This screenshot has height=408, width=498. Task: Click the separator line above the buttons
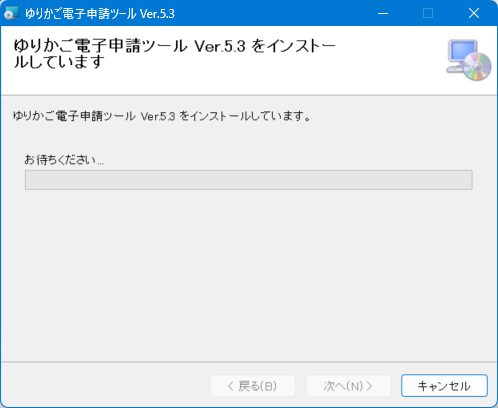pyautogui.click(x=249, y=362)
